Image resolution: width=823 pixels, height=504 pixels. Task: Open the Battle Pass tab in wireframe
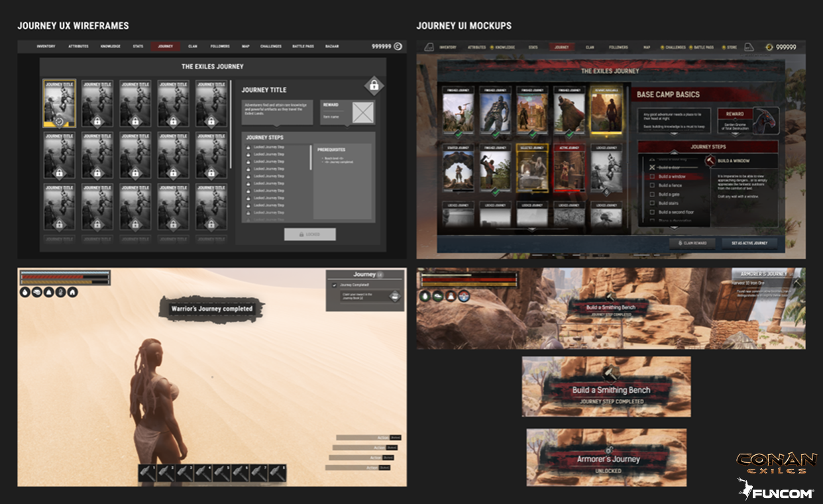pyautogui.click(x=303, y=46)
